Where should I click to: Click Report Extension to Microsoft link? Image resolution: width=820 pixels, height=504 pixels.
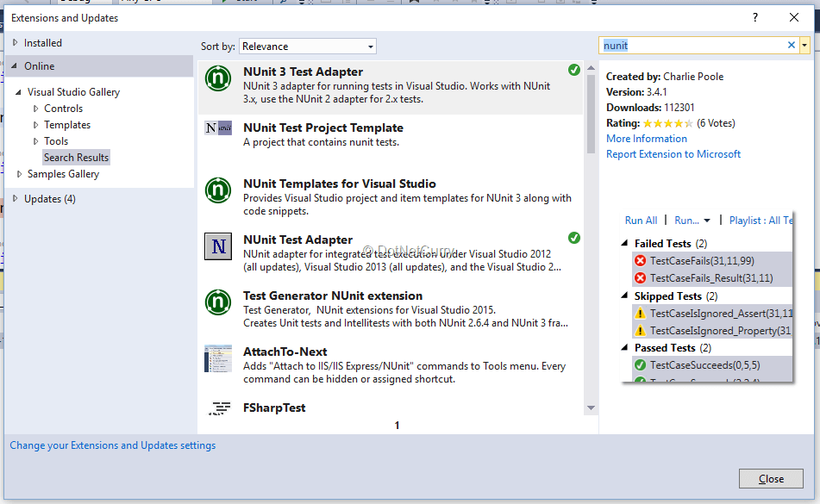673,154
